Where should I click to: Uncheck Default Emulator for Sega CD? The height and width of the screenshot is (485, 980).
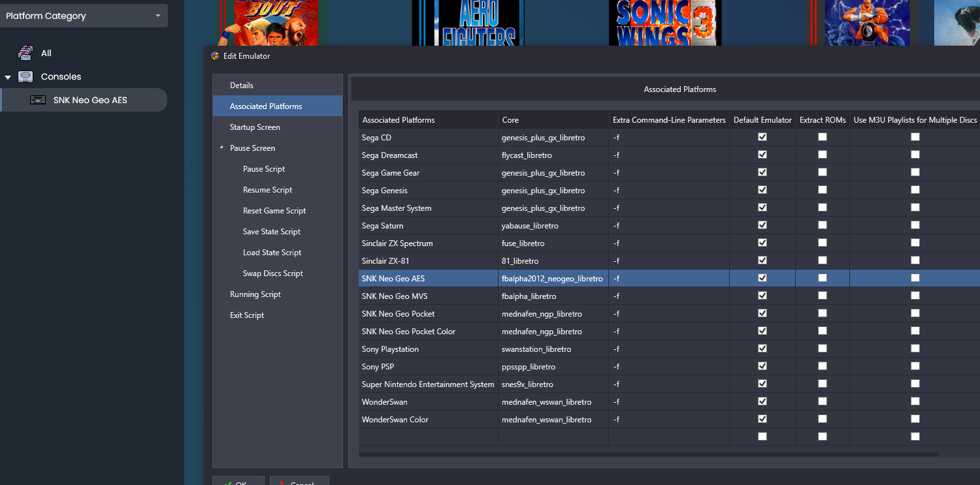coord(762,137)
